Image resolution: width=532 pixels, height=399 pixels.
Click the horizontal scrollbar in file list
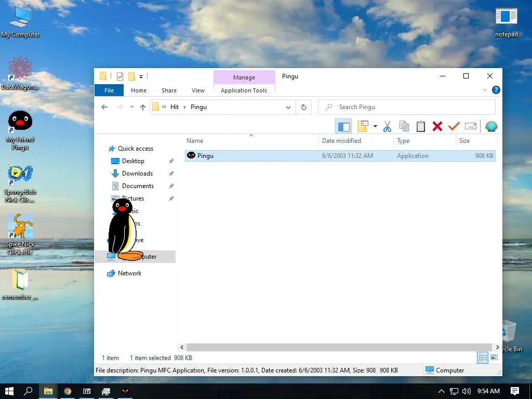tap(339, 347)
